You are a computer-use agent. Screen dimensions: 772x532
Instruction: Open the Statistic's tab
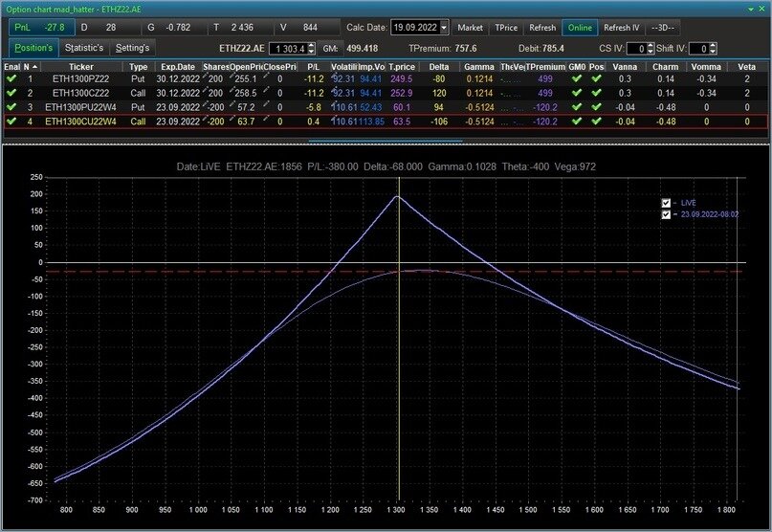click(84, 48)
